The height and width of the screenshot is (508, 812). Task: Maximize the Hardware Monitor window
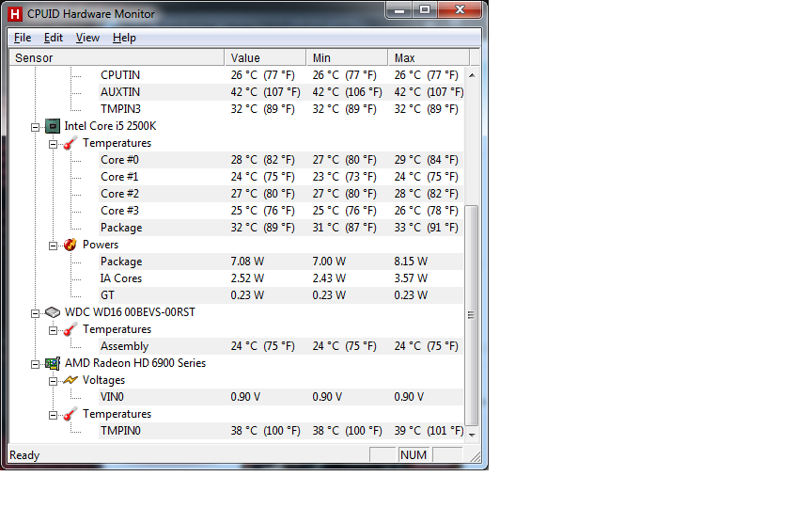pyautogui.click(x=425, y=10)
